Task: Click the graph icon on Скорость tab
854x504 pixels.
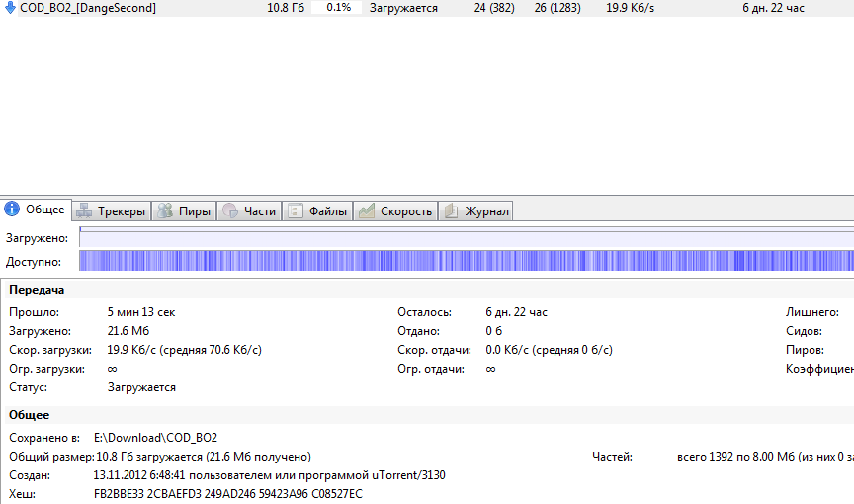Action: point(366,210)
